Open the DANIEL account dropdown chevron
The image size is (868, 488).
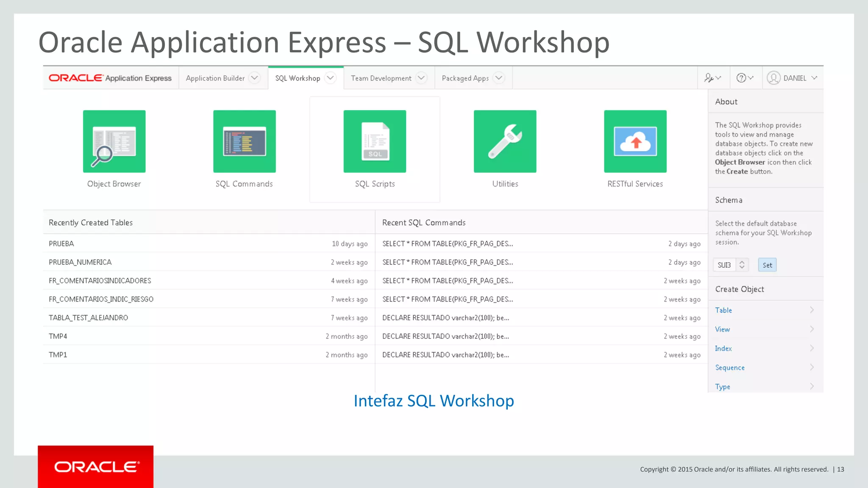tap(814, 78)
